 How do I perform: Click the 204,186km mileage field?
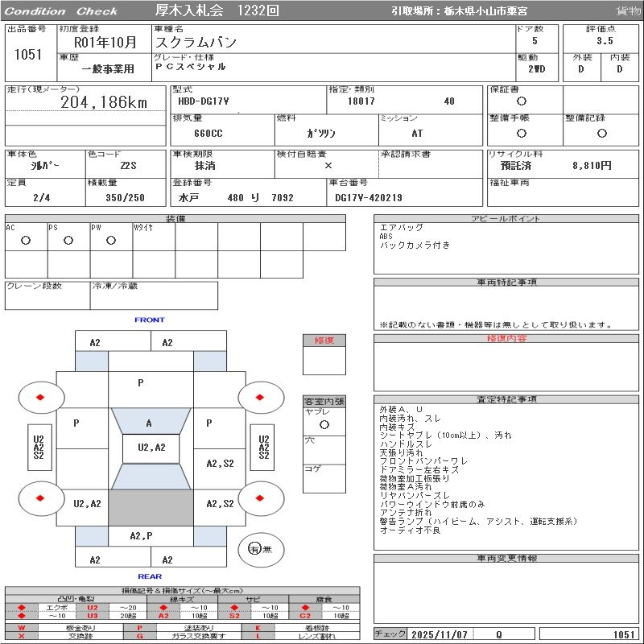point(103,102)
